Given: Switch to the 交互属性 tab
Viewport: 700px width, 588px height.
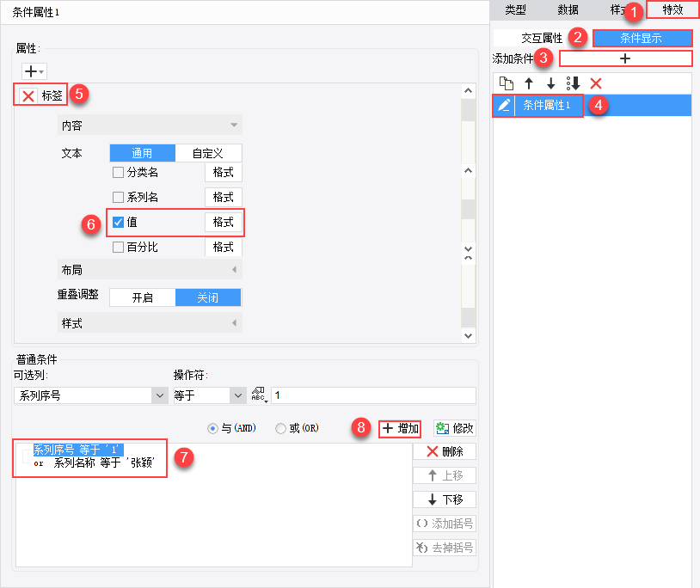Looking at the screenshot, I should 542,39.
